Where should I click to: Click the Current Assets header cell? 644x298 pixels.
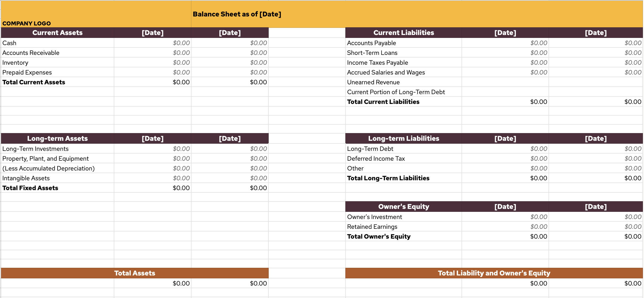pyautogui.click(x=57, y=33)
